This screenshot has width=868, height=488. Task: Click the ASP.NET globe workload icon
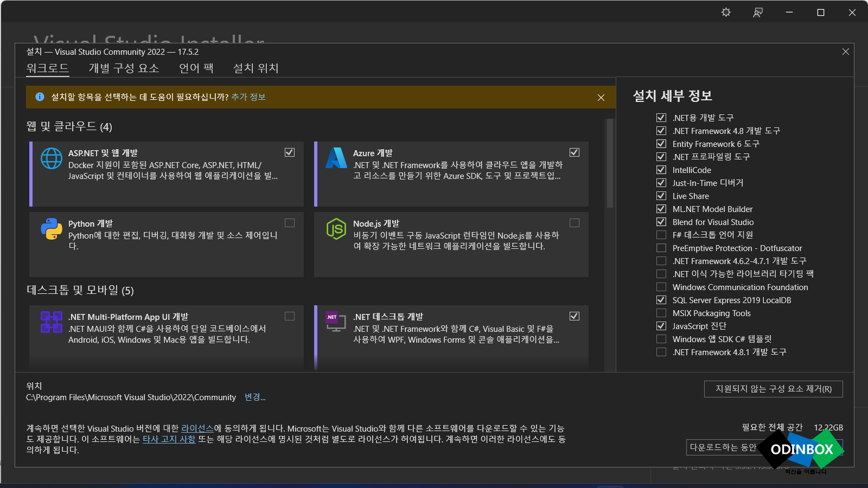[52, 158]
